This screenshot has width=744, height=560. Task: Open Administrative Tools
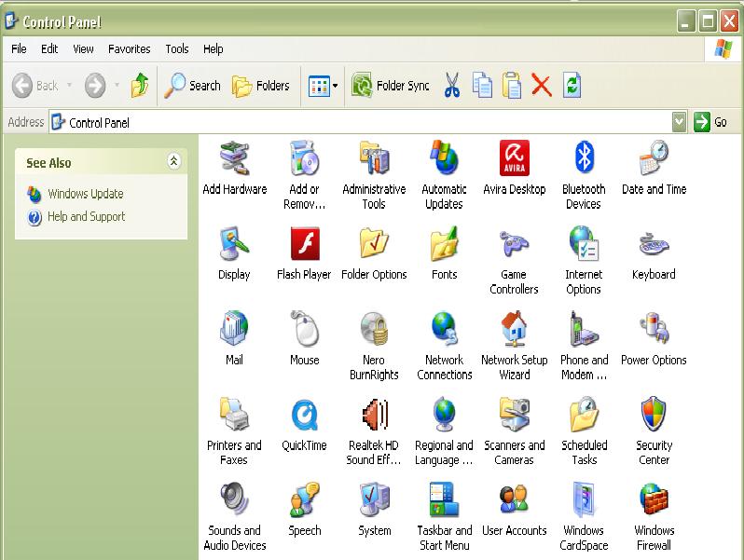click(x=374, y=174)
